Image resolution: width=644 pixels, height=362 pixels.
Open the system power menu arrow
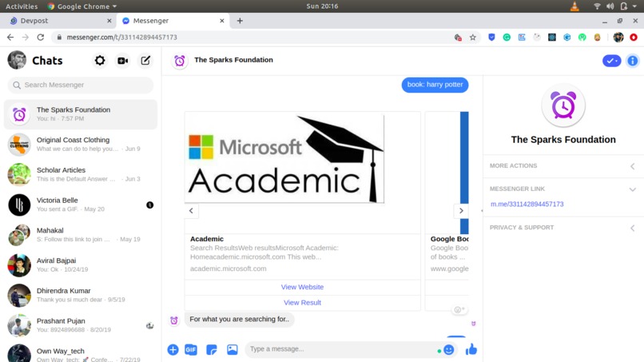pyautogui.click(x=634, y=6)
